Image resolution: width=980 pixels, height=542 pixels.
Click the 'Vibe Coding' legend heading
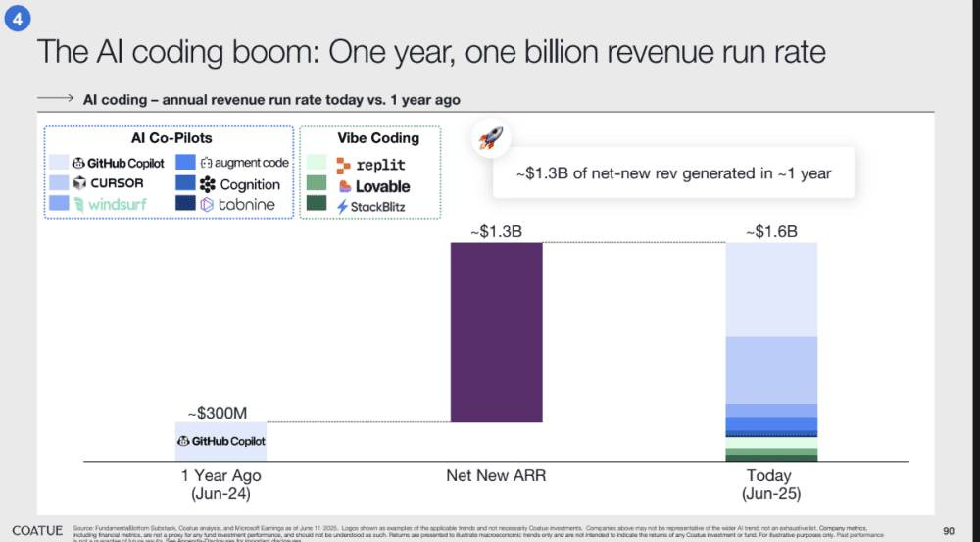(x=378, y=138)
